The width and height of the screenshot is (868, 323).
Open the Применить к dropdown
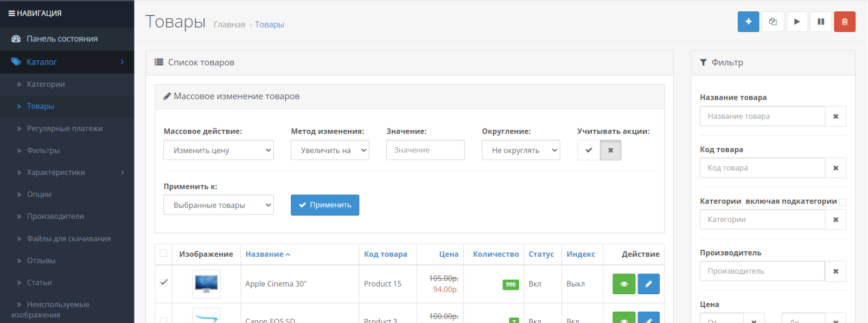point(219,205)
